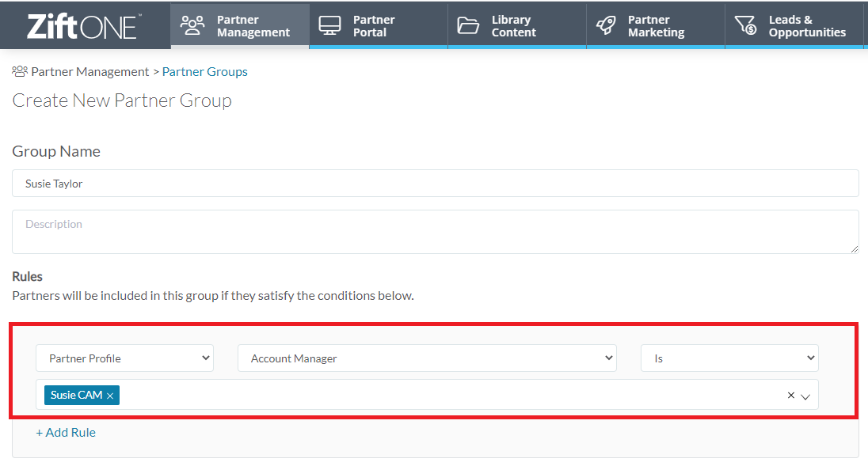The width and height of the screenshot is (868, 466).
Task: Click the Description text area
Action: click(x=435, y=232)
